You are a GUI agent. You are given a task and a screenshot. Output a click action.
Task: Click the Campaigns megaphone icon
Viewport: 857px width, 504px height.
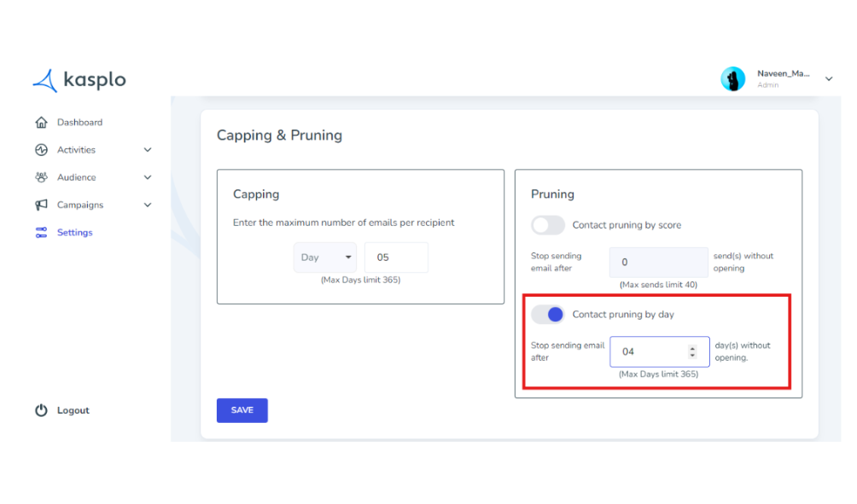41,205
